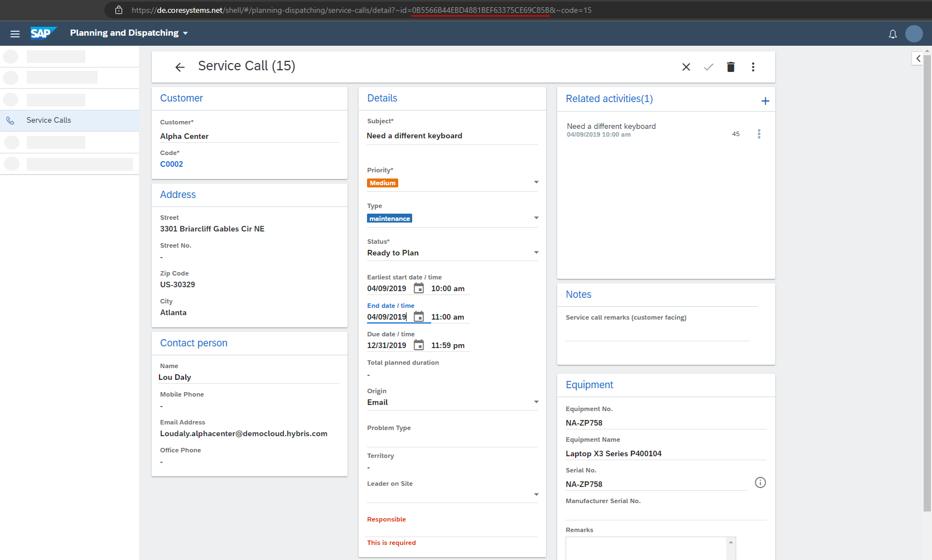Open the notifications bell
The image size is (932, 560).
pos(892,34)
